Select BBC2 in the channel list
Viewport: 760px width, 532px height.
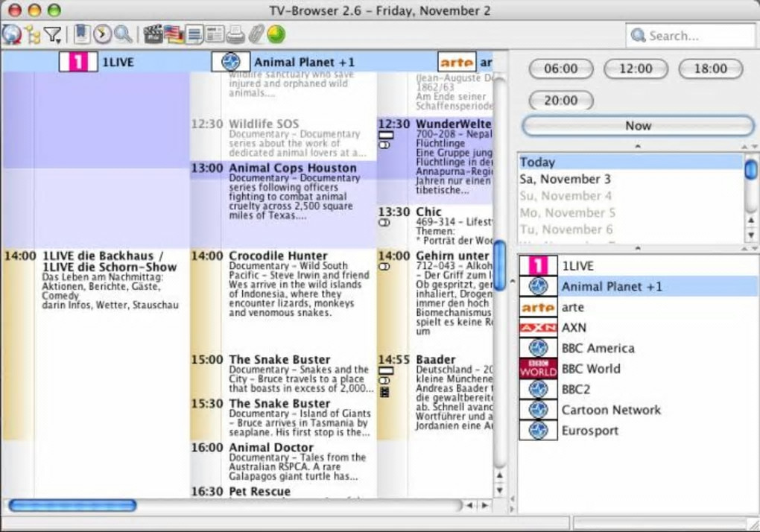(639, 389)
